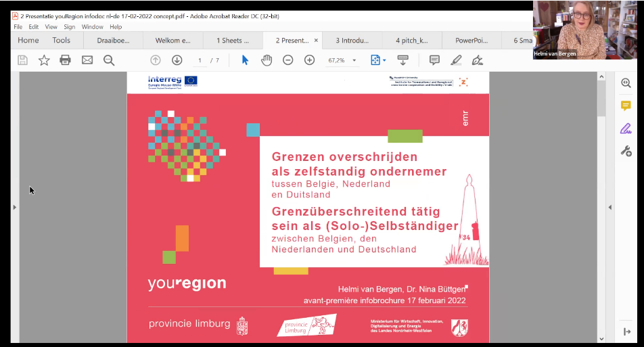Collapse the right tools pane arrow

click(x=610, y=208)
